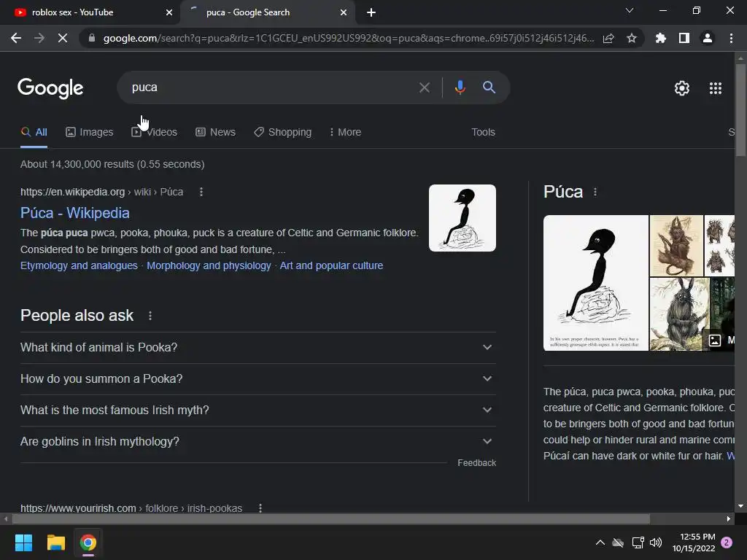This screenshot has height=560, width=747.
Task: Click the Feedback link
Action: pos(476,463)
